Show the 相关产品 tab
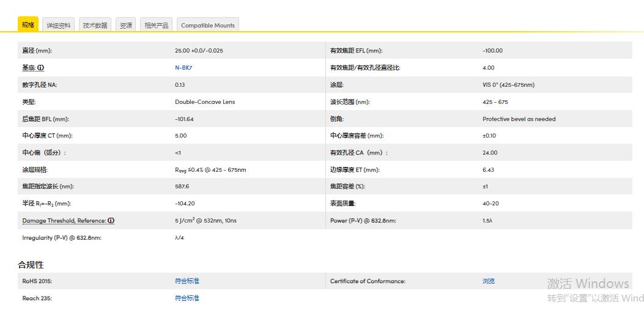The width and height of the screenshot is (644, 321). click(156, 25)
